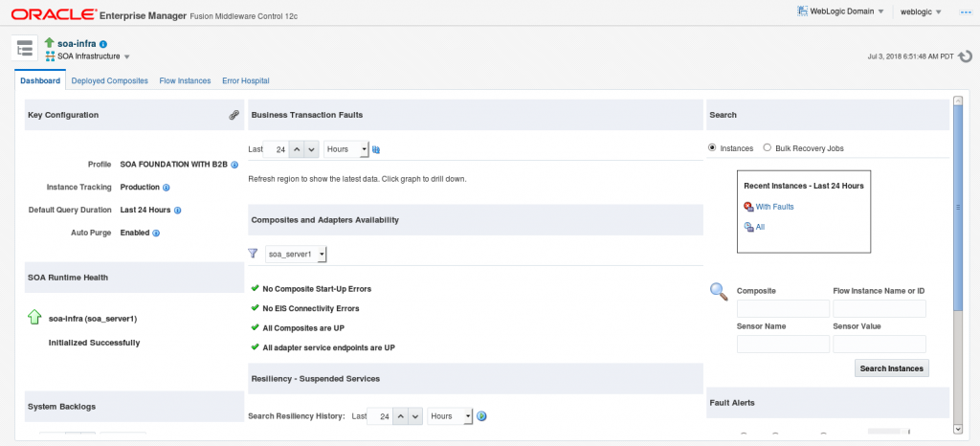Click the Resiliency History Last 24 value field
Screen dimensions: 980x446
[381, 416]
